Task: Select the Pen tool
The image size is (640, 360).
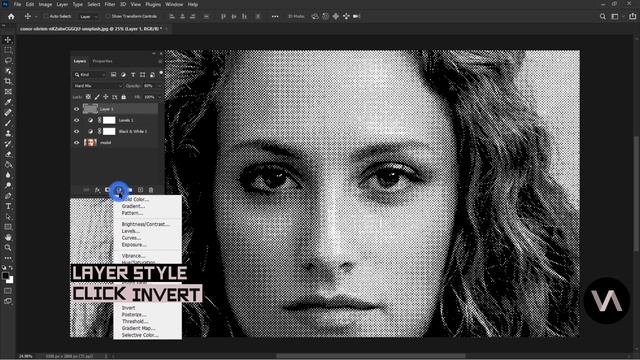Action: pos(8,196)
